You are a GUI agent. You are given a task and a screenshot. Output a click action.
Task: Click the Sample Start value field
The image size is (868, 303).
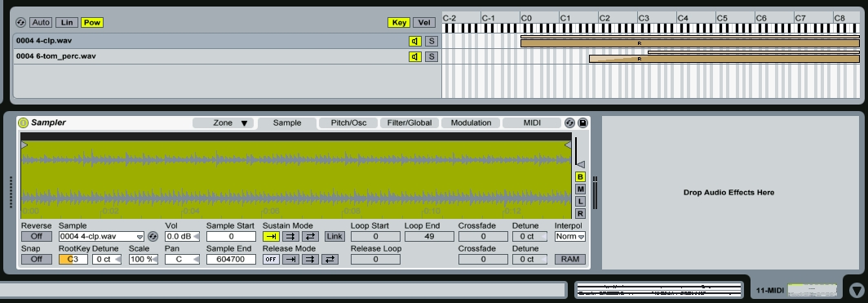pyautogui.click(x=231, y=237)
